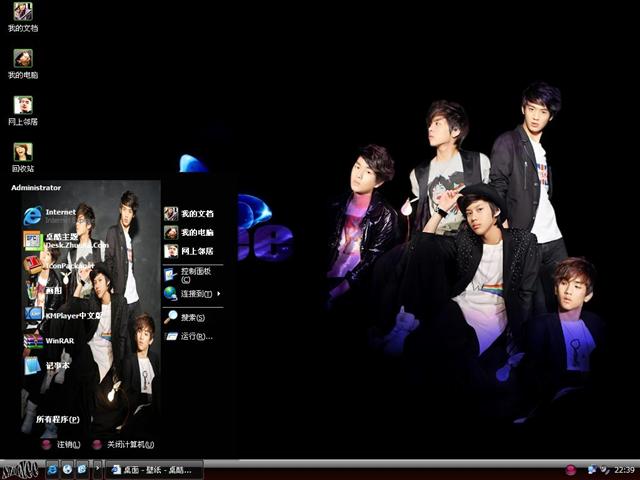This screenshot has width=640, height=480.
Task: Click the network computers tray icon
Action: (x=591, y=470)
